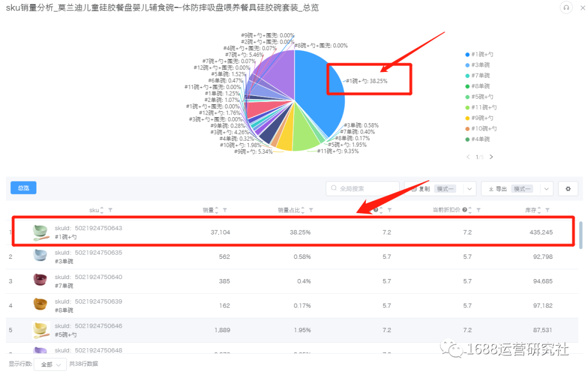This screenshot has height=375, width=588.
Task: Click the 复制 copy icon
Action: tap(414, 188)
